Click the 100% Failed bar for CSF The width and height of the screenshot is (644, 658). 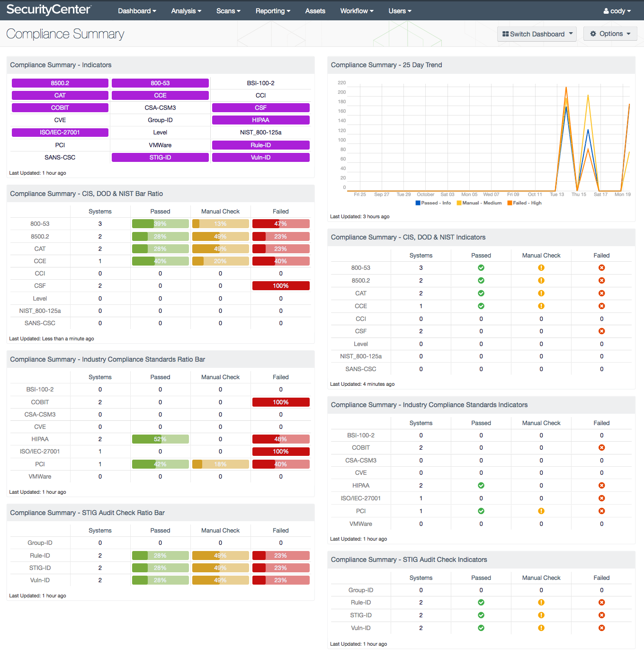(x=281, y=286)
